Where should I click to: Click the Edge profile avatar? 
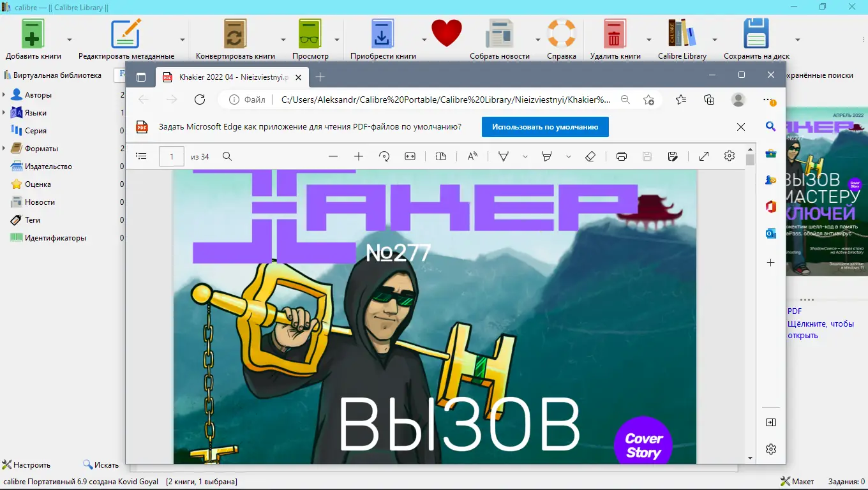(738, 100)
